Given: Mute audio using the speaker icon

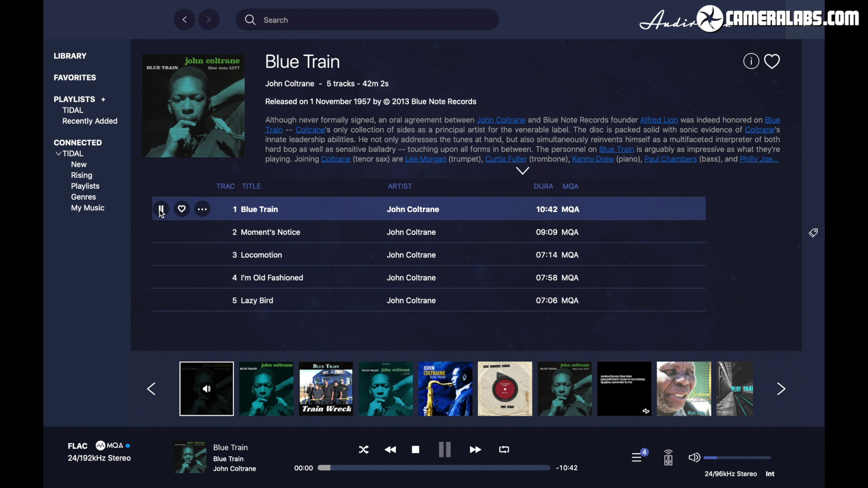Looking at the screenshot, I should (x=694, y=457).
